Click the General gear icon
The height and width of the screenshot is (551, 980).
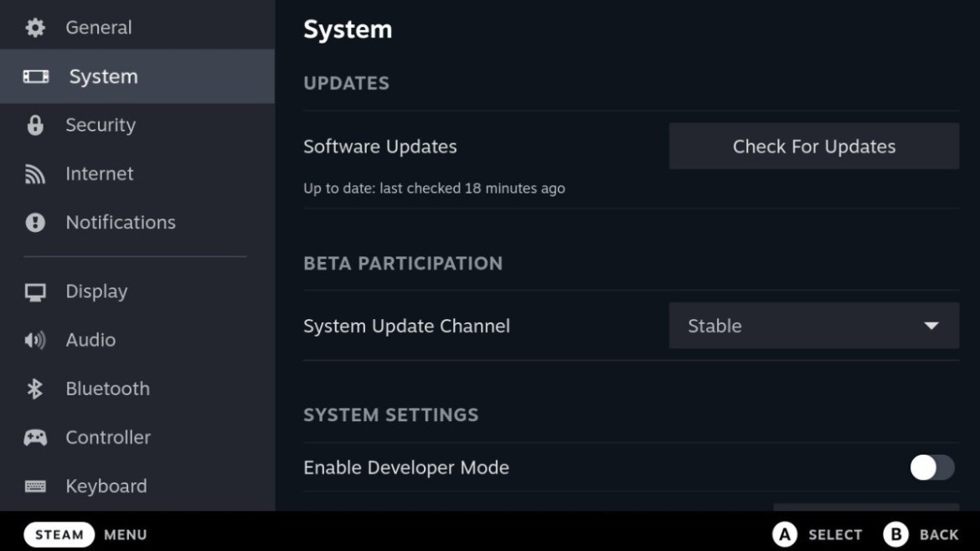[35, 28]
